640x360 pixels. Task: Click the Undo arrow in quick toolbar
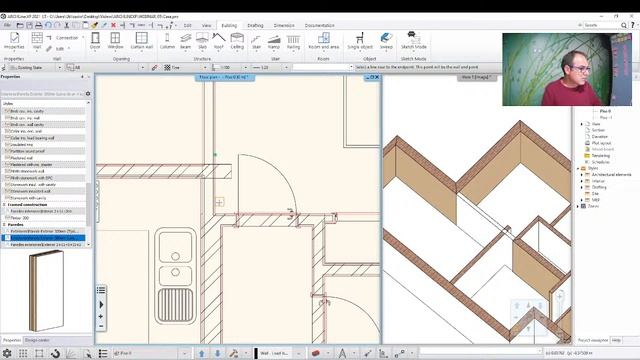[x=48, y=25]
